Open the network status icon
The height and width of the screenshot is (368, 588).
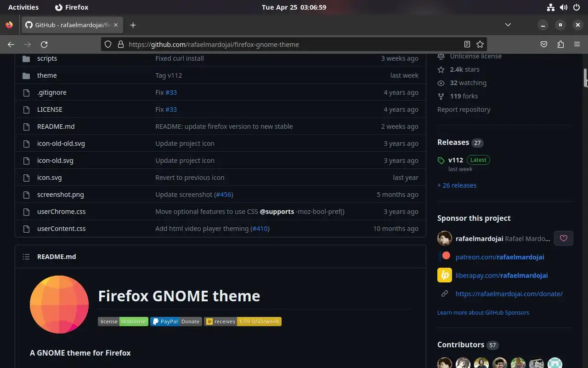coord(551,7)
